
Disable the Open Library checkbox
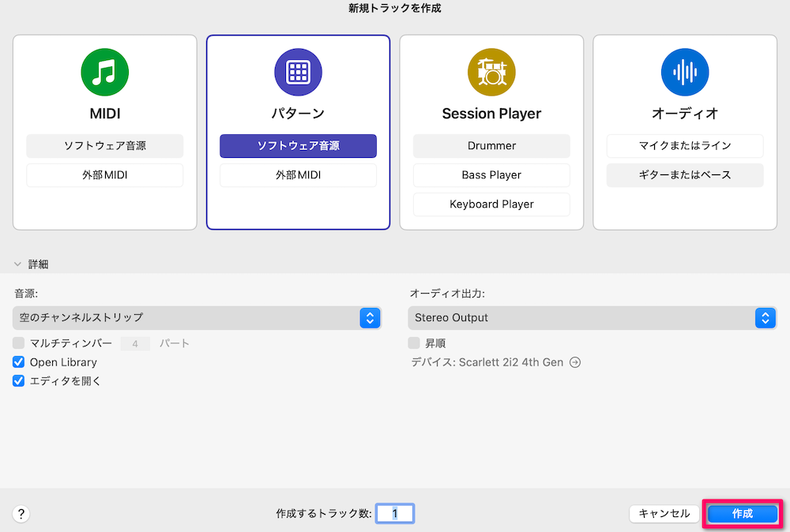[x=19, y=362]
